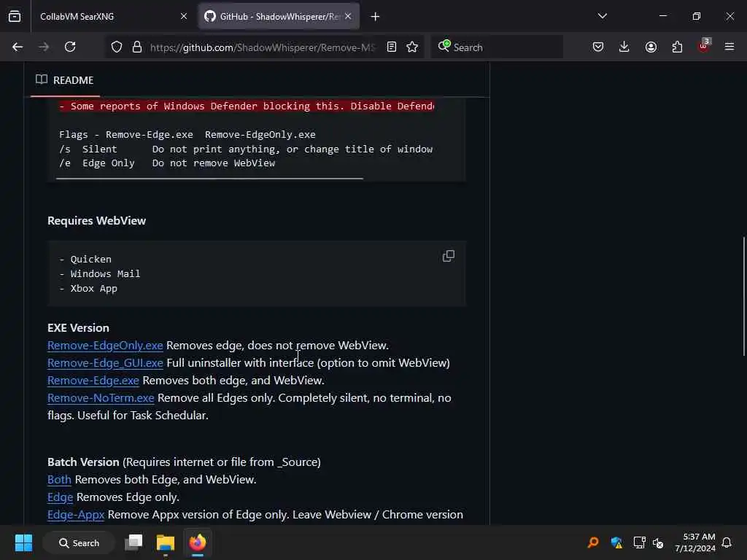Close the CollabVM SearXNG tab
Screen dimensions: 747x560
(184, 16)
